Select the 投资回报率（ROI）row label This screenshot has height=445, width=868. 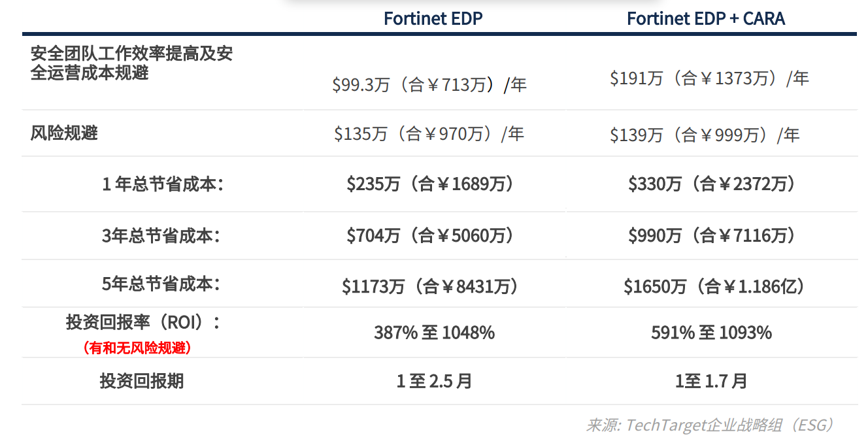(143, 322)
